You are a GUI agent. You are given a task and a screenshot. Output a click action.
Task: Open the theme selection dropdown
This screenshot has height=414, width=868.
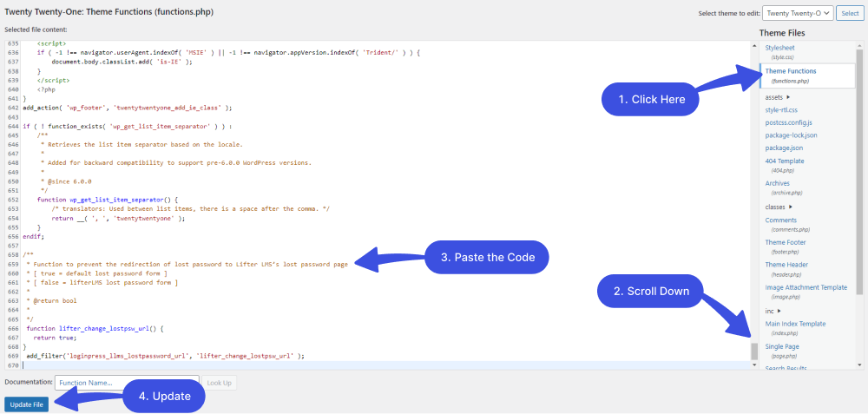tap(798, 13)
